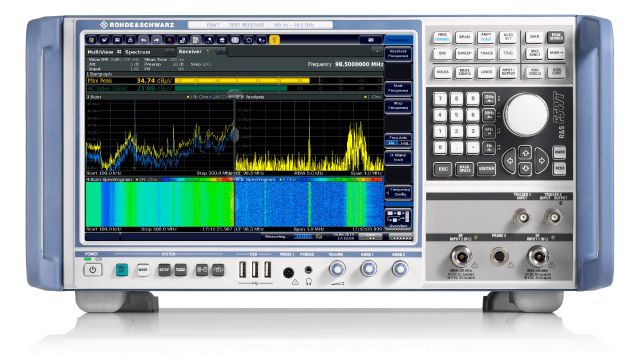The width and height of the screenshot is (640, 360).
Task: Click the Receiver Frequency softkey
Action: pos(398,54)
